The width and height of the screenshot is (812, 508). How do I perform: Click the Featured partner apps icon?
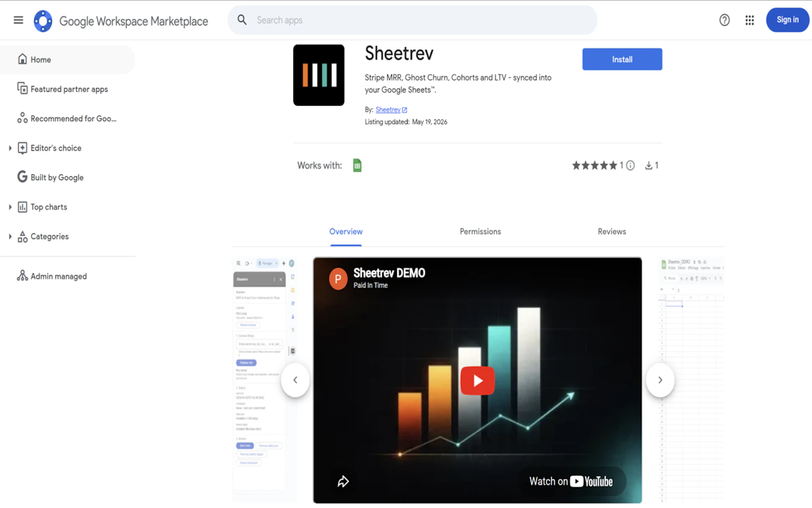tap(22, 88)
